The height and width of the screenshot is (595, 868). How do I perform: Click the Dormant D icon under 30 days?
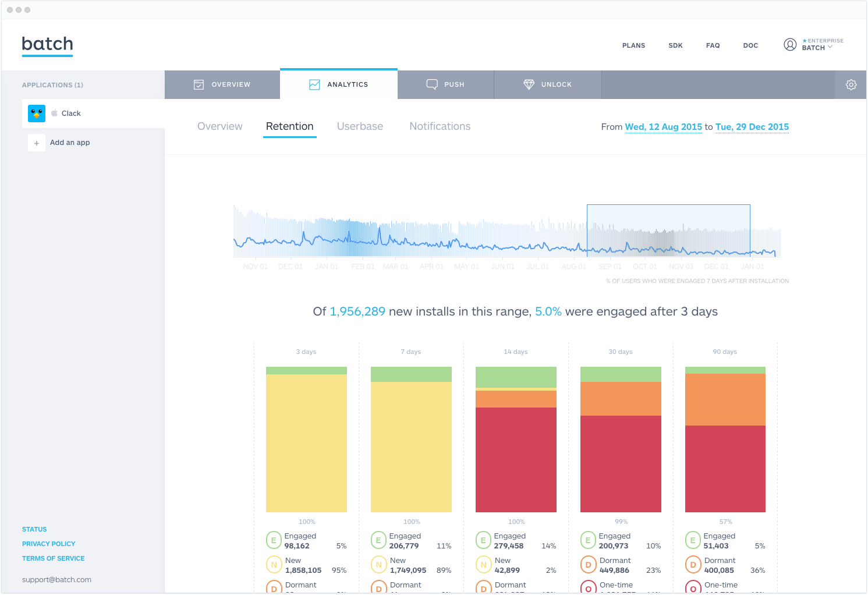pos(588,565)
